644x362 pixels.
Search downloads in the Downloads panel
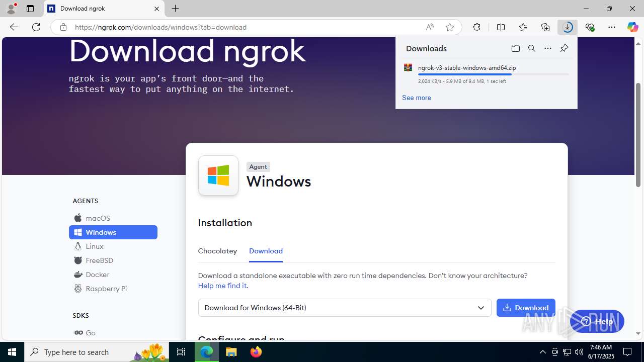pyautogui.click(x=531, y=48)
